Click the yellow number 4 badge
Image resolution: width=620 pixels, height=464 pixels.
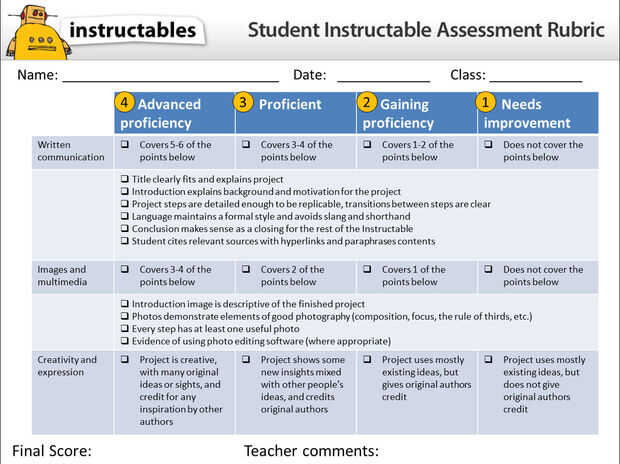tap(124, 102)
